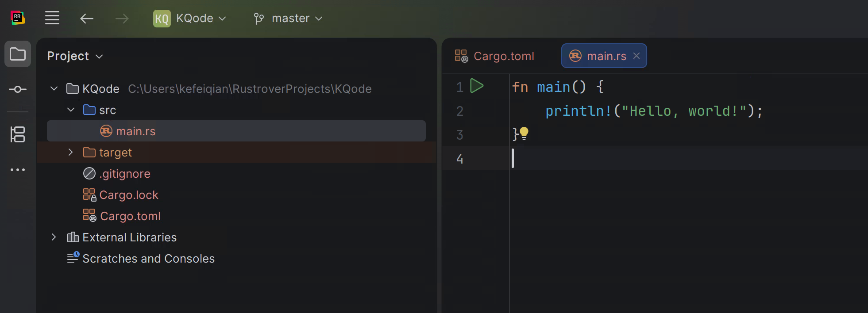Collapse the src folder
The image size is (868, 313).
click(x=71, y=110)
